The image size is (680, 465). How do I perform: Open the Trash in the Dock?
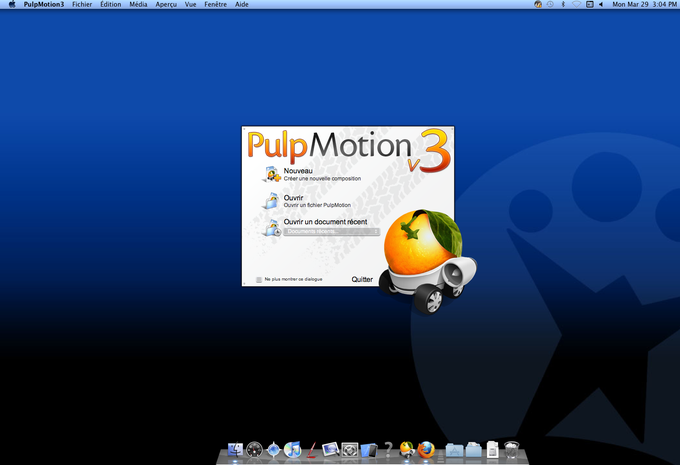(x=512, y=450)
